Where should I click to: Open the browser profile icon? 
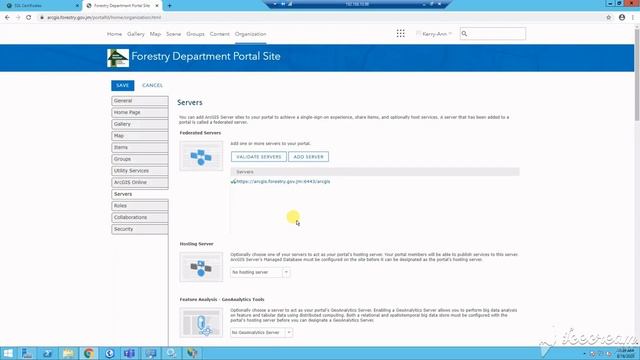pos(622,18)
